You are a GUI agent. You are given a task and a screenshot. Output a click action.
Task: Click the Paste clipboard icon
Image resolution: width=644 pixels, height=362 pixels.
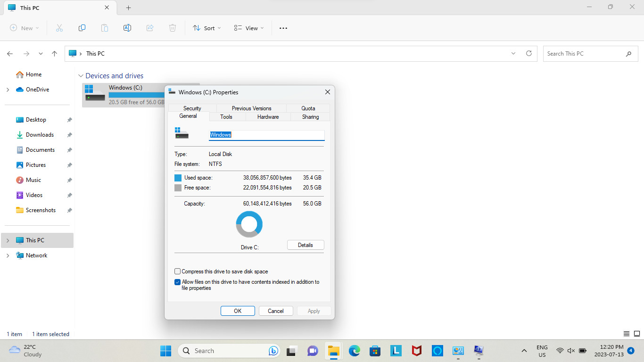[105, 28]
